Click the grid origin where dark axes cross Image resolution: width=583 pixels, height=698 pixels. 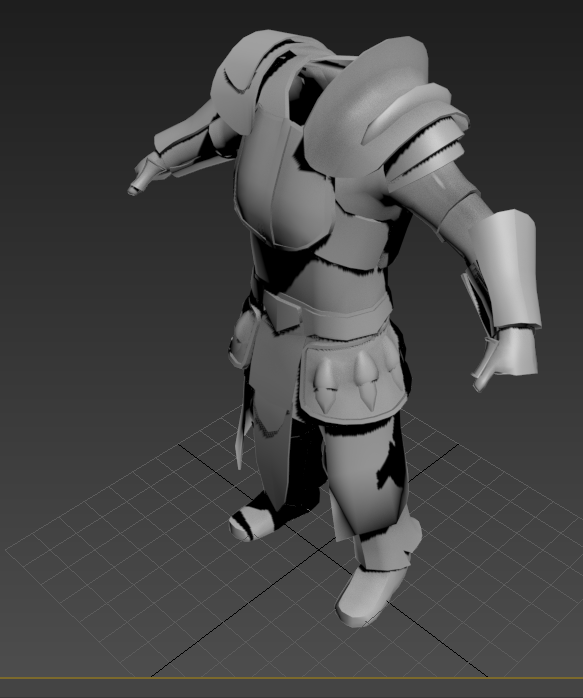point(319,550)
